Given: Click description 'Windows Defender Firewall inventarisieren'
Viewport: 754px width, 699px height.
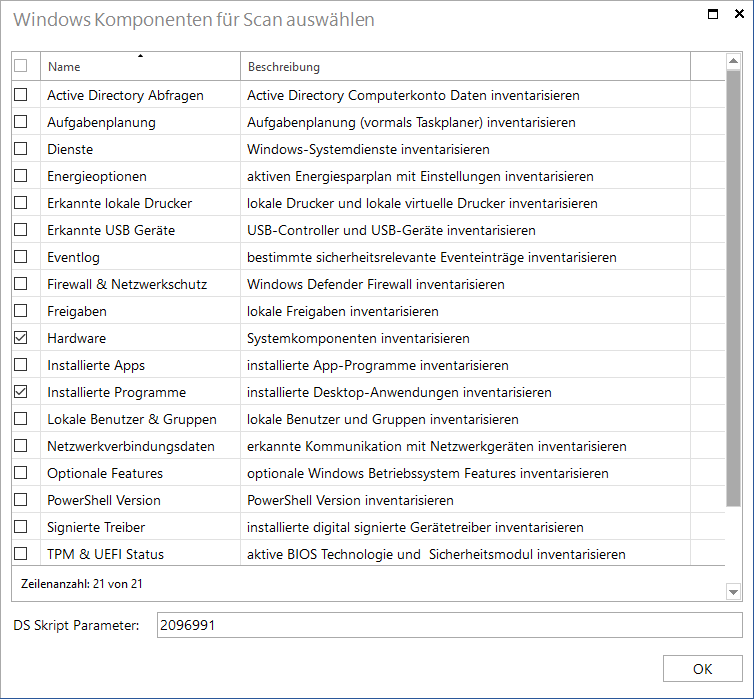Looking at the screenshot, I should [376, 284].
